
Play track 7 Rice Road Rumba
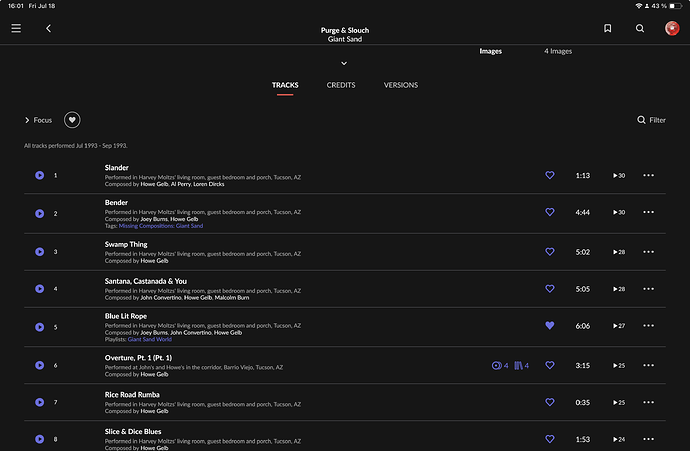pos(40,403)
